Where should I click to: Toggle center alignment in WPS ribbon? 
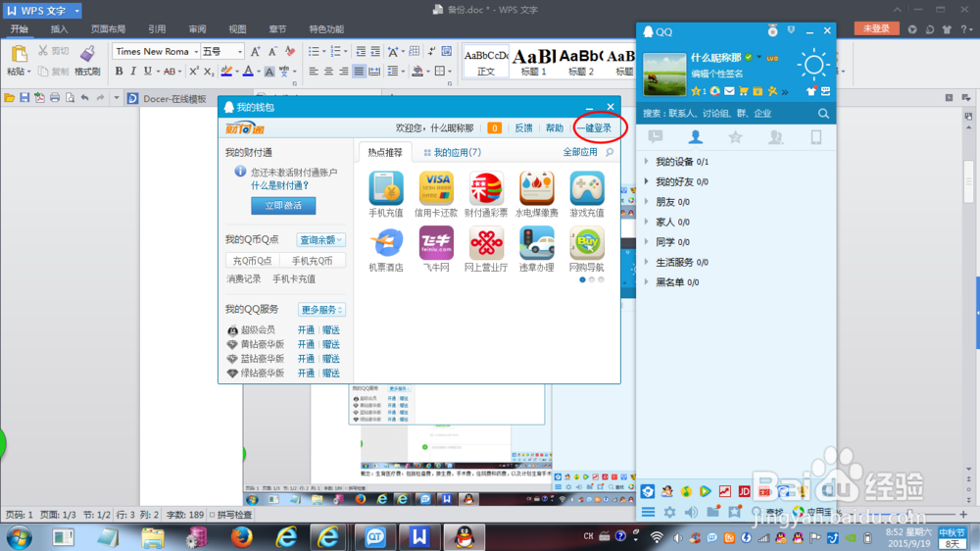tap(328, 72)
